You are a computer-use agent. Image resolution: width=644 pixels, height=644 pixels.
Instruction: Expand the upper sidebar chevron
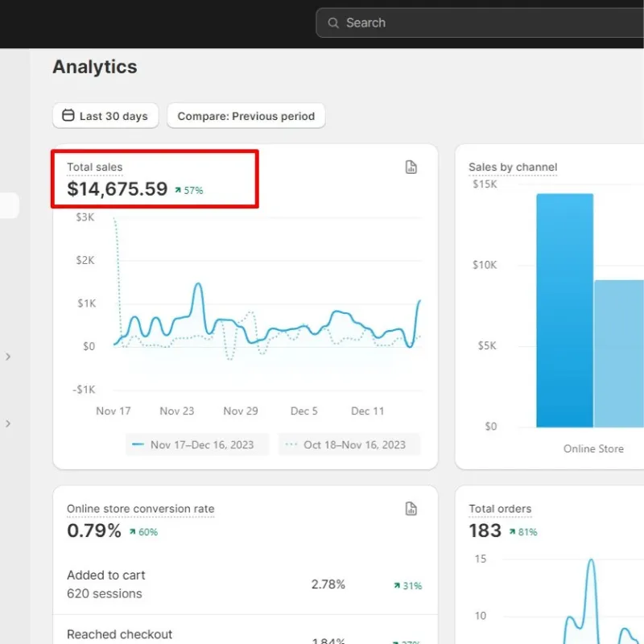tap(8, 357)
